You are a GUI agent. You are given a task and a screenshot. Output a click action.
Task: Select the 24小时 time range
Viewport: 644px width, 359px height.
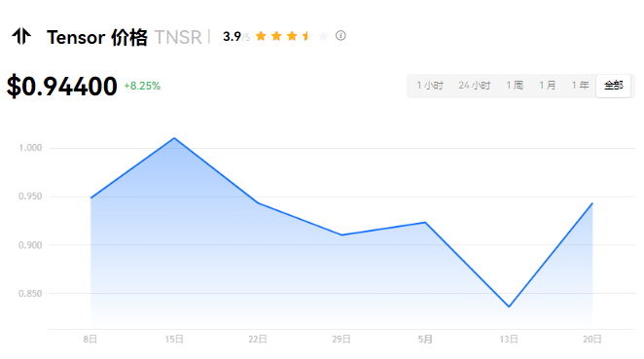(475, 86)
